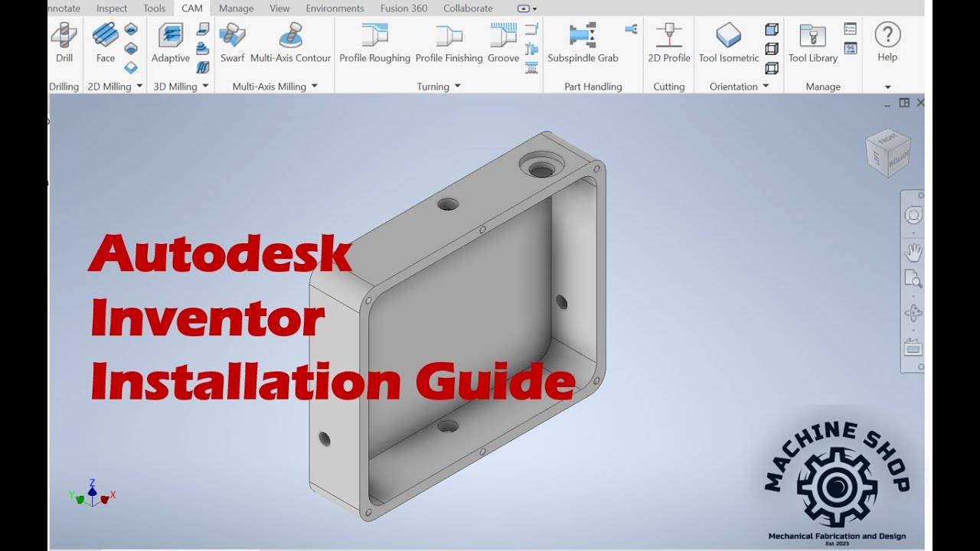Click top cube icon in Orientation panel
The image size is (980, 551).
[772, 29]
